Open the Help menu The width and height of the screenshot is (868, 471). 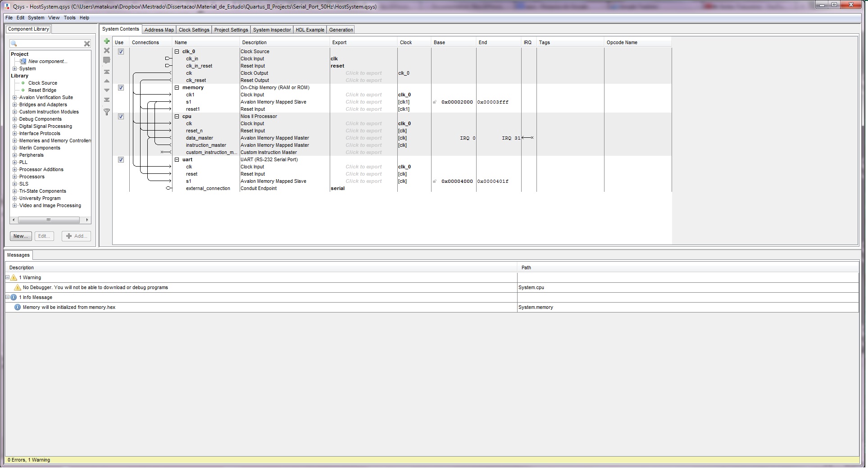pos(84,18)
